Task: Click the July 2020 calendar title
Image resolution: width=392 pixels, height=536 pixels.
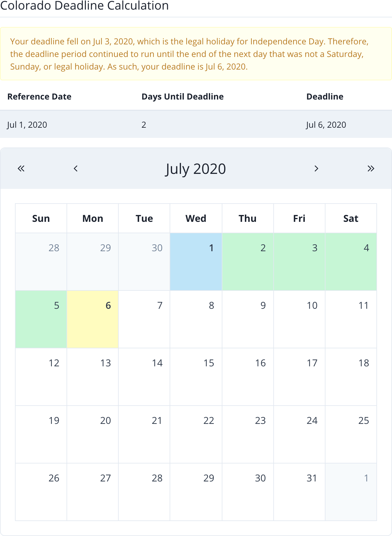Action: [x=195, y=168]
